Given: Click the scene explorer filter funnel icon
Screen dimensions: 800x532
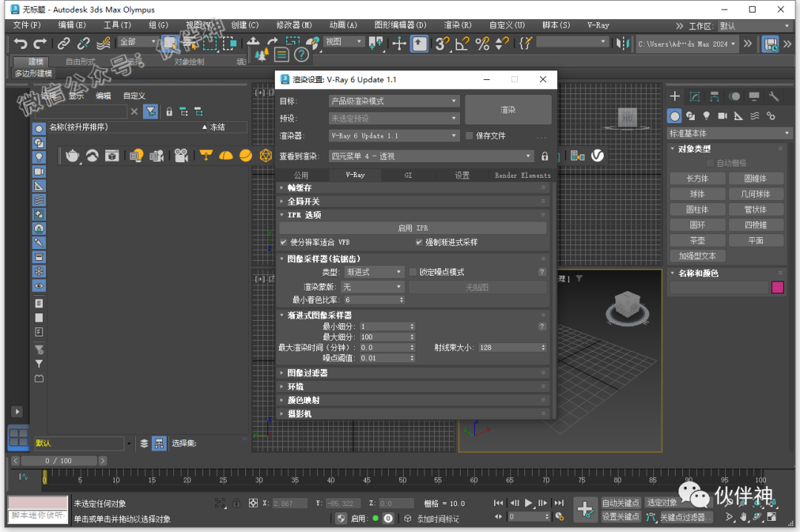Looking at the screenshot, I should tap(151, 111).
